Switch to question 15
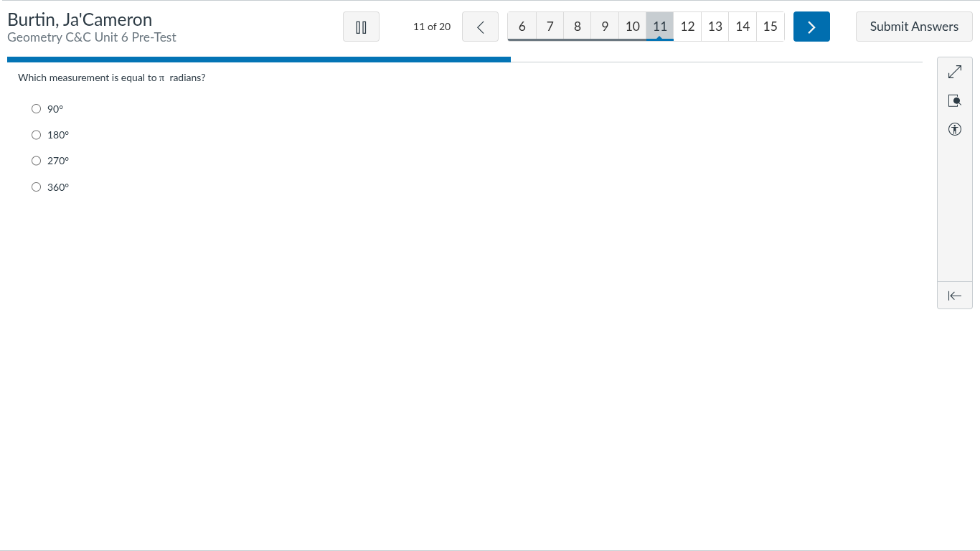The image size is (980, 551). 770,27
